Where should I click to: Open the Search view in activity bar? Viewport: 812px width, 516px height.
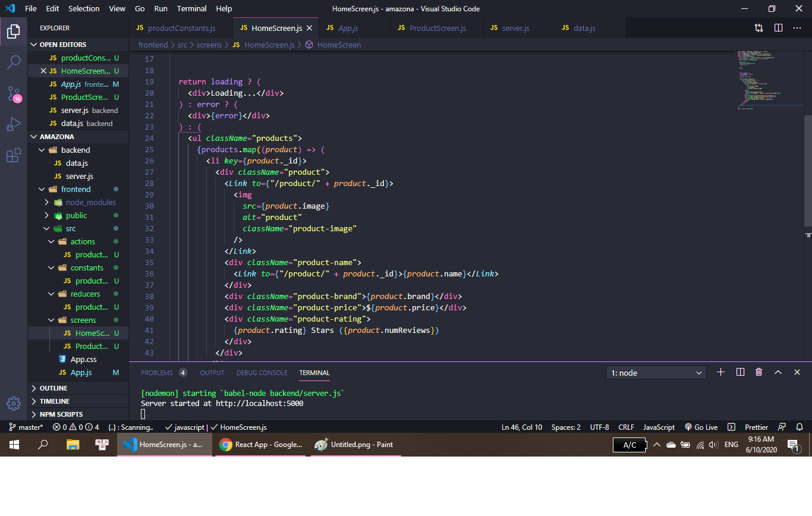point(14,62)
